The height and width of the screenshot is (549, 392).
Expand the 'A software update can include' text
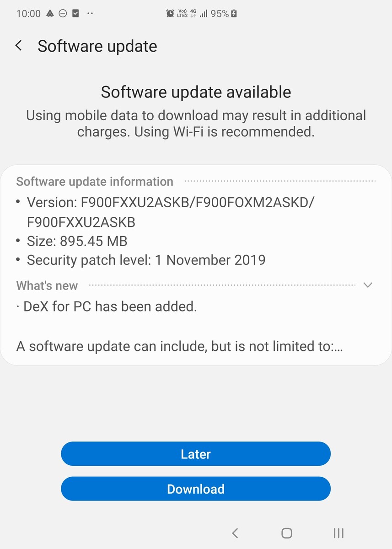click(x=179, y=346)
